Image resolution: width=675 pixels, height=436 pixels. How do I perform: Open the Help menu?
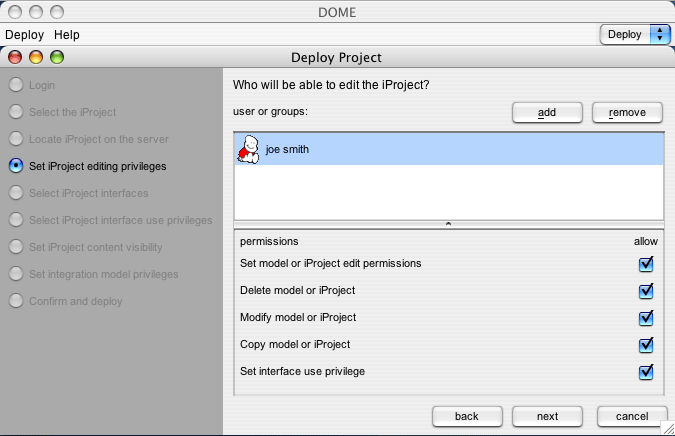pyautogui.click(x=67, y=34)
